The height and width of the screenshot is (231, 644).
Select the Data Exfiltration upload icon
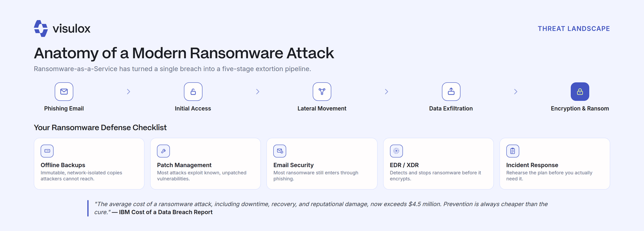pos(451,92)
